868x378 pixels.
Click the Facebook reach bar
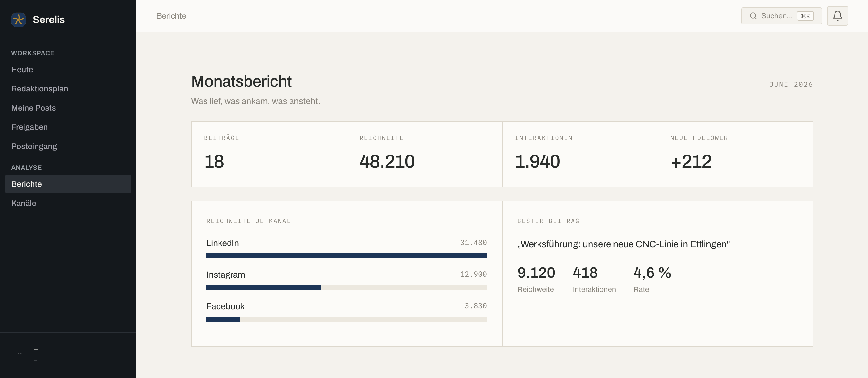coord(346,319)
